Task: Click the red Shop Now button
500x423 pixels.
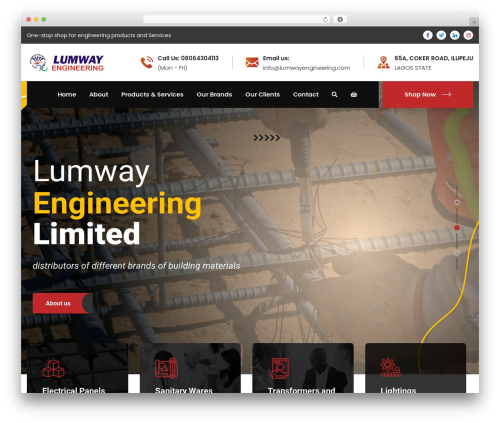Action: 428,95
